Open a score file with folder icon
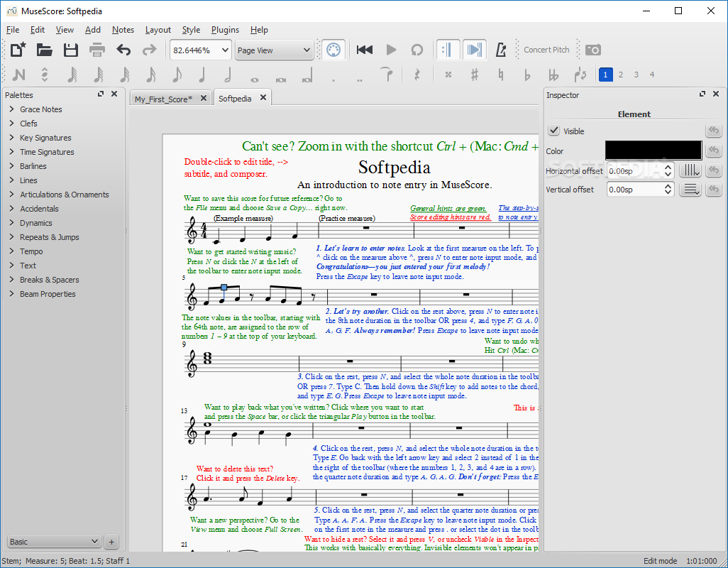Viewport: 728px width, 568px height. [x=44, y=50]
